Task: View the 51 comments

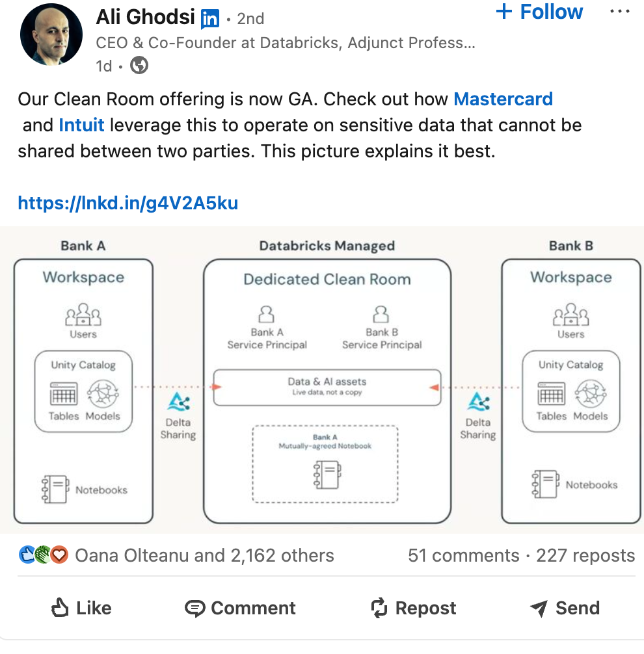Action: [x=464, y=555]
